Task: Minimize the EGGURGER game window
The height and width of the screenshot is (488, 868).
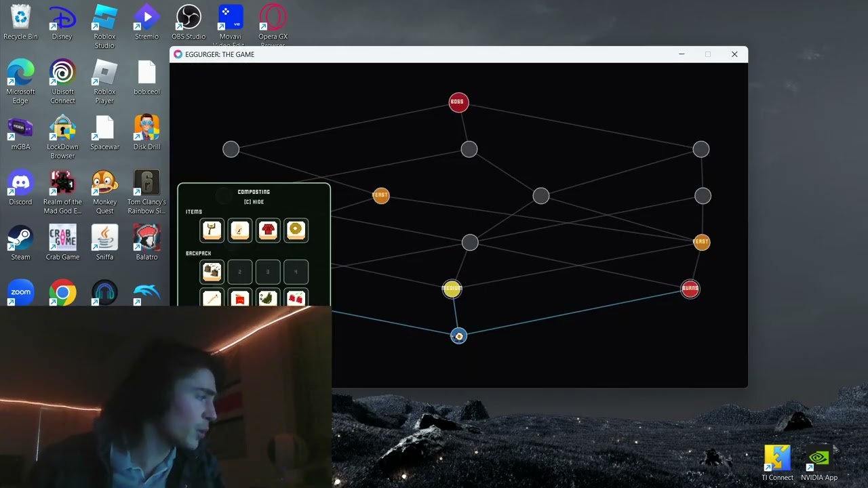Action: (682, 54)
